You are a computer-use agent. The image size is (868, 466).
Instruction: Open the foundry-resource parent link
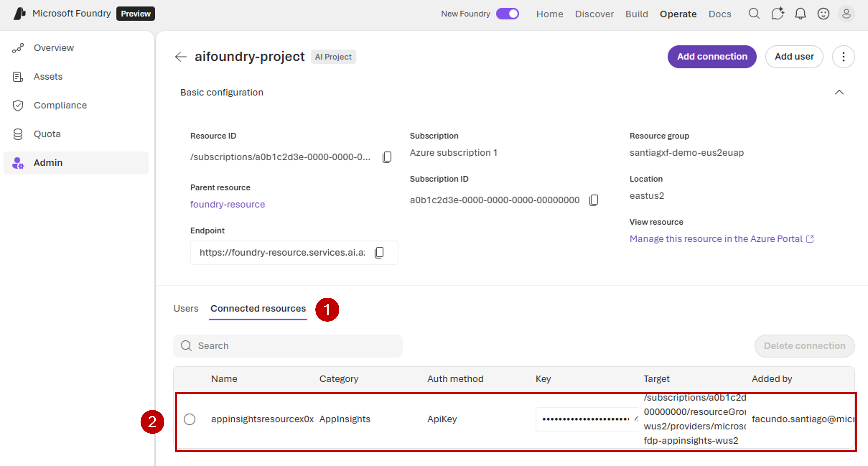(227, 204)
